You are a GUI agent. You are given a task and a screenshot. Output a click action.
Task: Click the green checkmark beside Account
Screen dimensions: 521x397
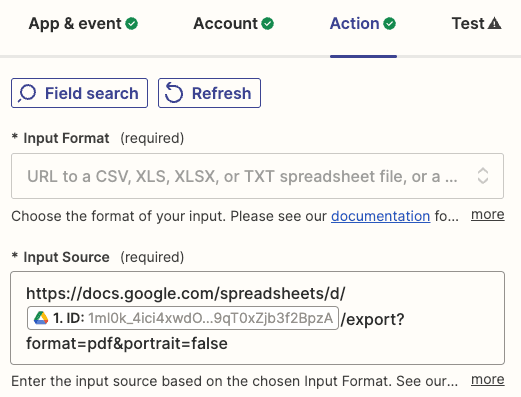[x=267, y=24]
